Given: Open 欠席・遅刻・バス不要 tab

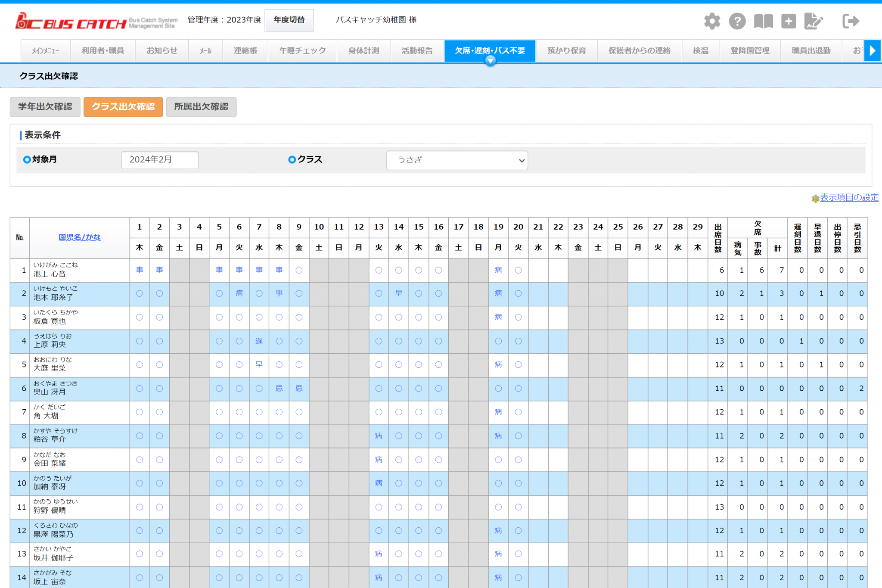Looking at the screenshot, I should click(490, 51).
